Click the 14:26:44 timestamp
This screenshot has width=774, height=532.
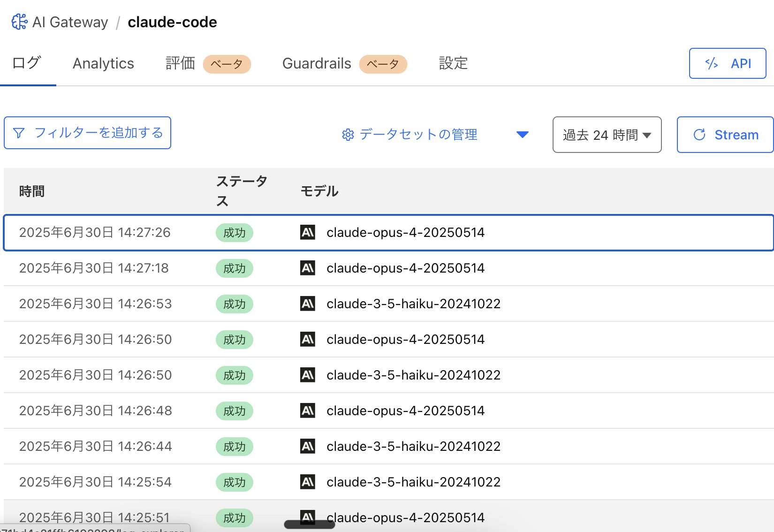coord(95,446)
